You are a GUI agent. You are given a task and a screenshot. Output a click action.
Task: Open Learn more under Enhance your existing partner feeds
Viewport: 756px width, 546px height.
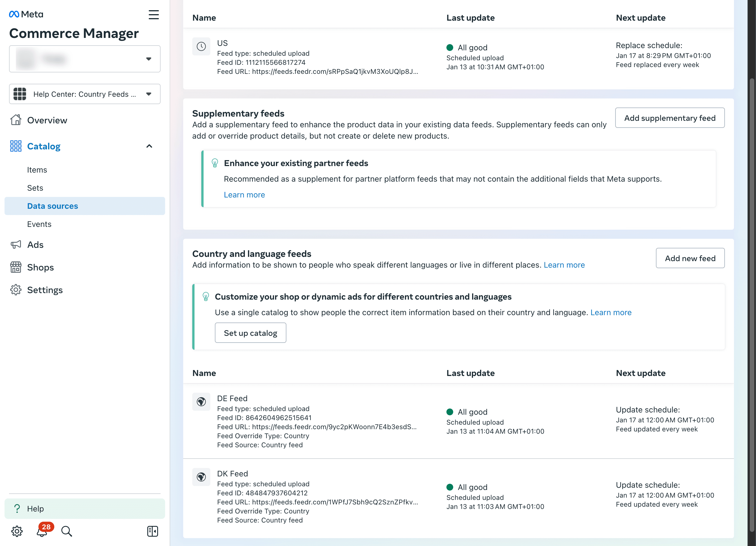244,194
